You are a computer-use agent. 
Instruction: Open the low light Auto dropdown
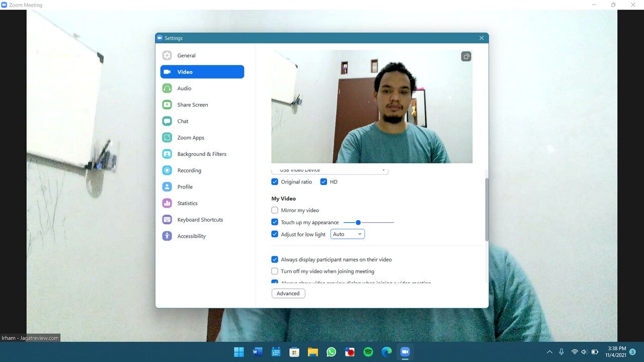347,234
